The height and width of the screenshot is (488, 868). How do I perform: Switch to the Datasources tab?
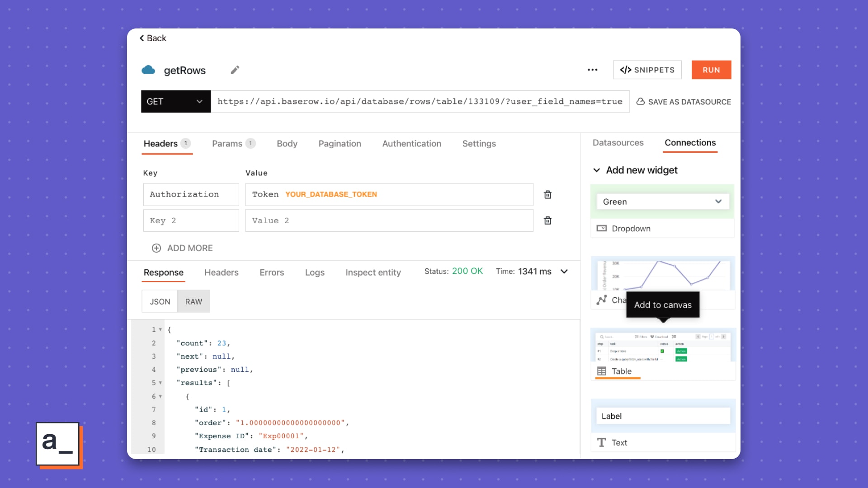[x=618, y=143]
